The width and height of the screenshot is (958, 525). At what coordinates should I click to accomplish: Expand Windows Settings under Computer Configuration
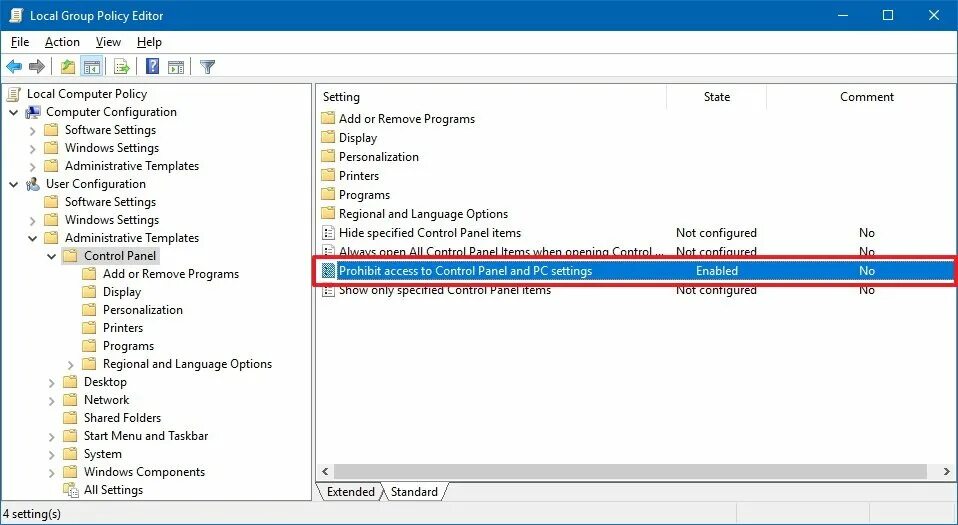(32, 149)
